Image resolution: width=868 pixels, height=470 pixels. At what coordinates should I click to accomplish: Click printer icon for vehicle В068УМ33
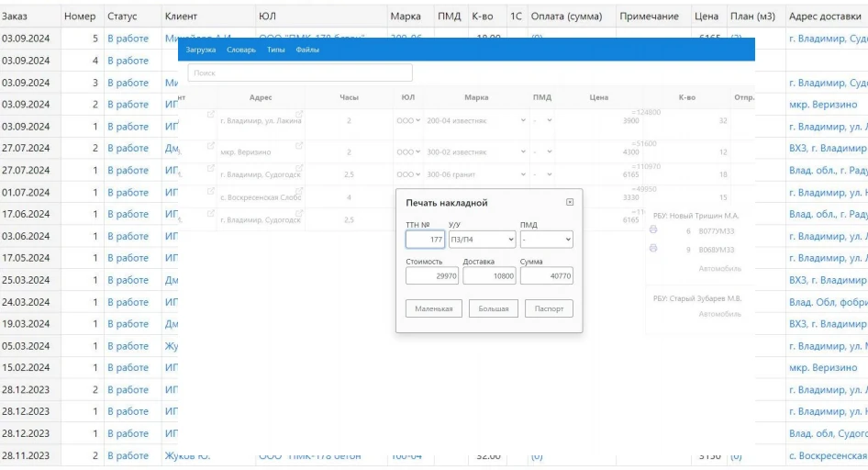(x=653, y=249)
